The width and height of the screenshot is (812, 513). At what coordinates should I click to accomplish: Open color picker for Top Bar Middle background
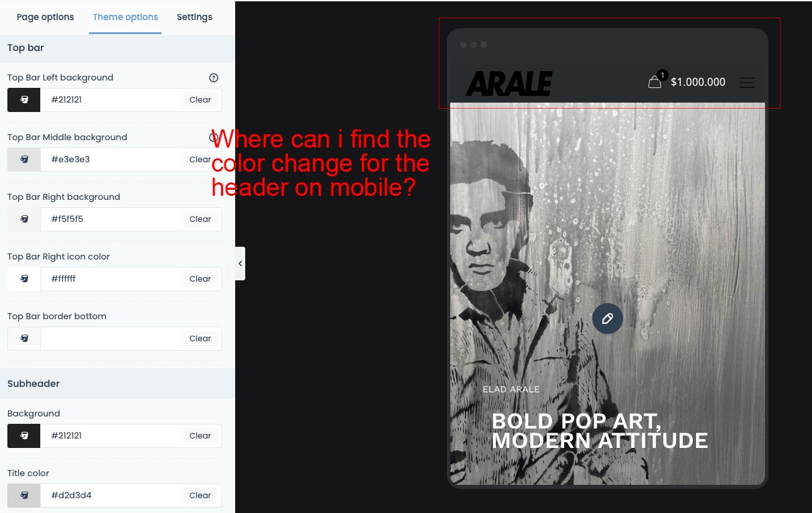[24, 160]
